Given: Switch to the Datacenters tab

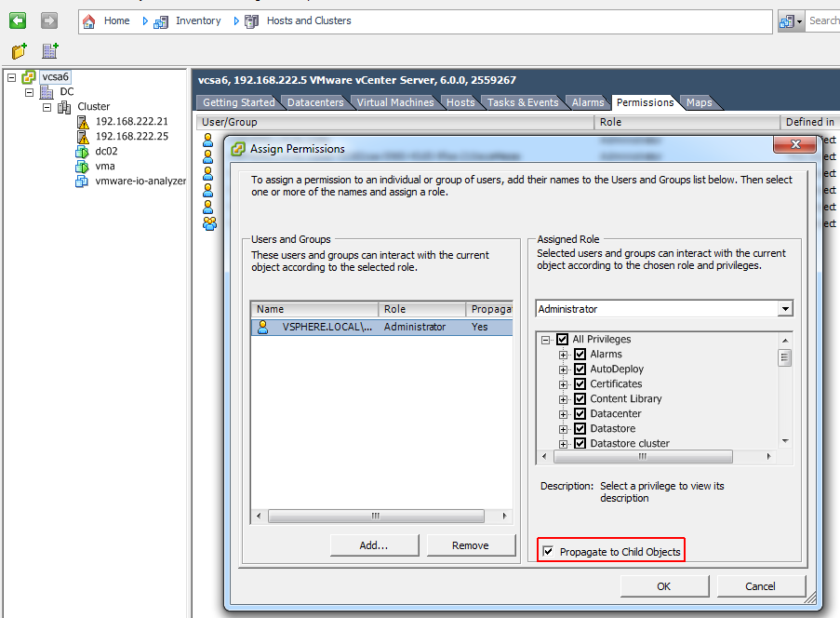Looking at the screenshot, I should pyautogui.click(x=315, y=102).
